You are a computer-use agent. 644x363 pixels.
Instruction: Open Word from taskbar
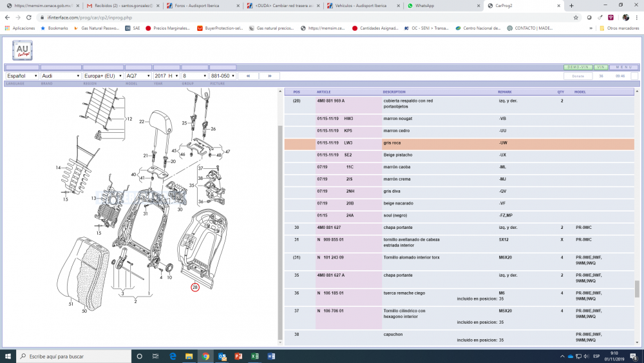coord(271,357)
